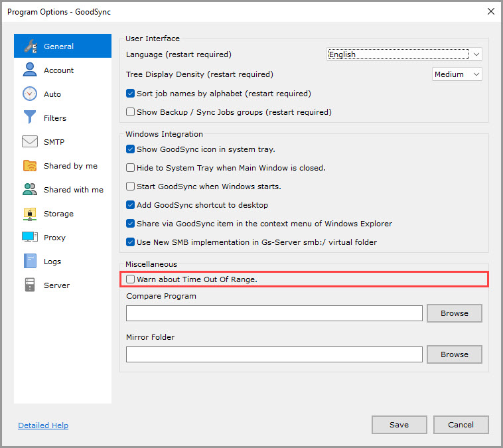Browse for the Mirror Folder
This screenshot has width=503, height=448.
coord(455,354)
